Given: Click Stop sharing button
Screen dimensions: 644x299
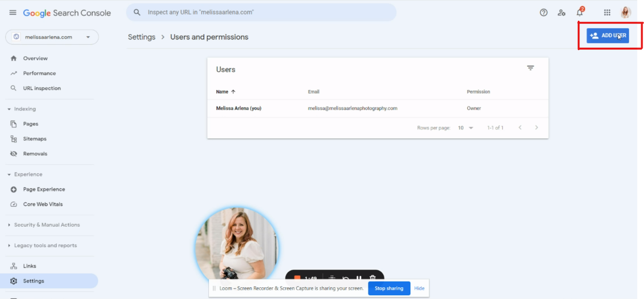Looking at the screenshot, I should point(389,288).
